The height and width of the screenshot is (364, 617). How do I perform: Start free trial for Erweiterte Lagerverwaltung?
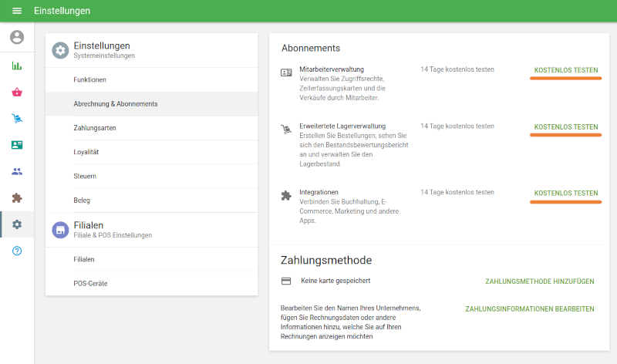point(566,127)
